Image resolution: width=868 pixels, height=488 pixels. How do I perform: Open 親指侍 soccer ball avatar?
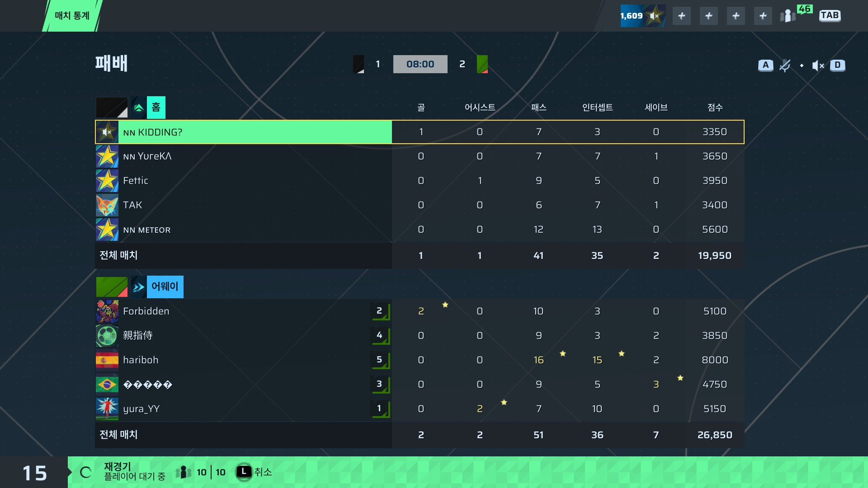pos(107,336)
